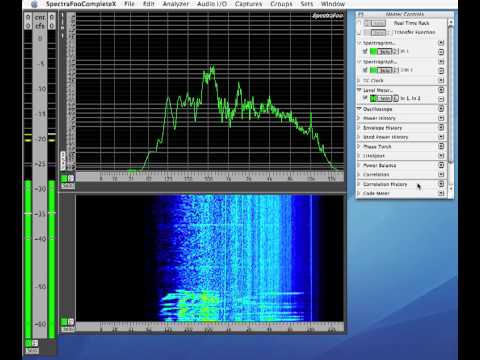The height and width of the screenshot is (360, 480).
Task: Click the minus icon in the Spectragram 'in 1' row
Action: point(441,52)
